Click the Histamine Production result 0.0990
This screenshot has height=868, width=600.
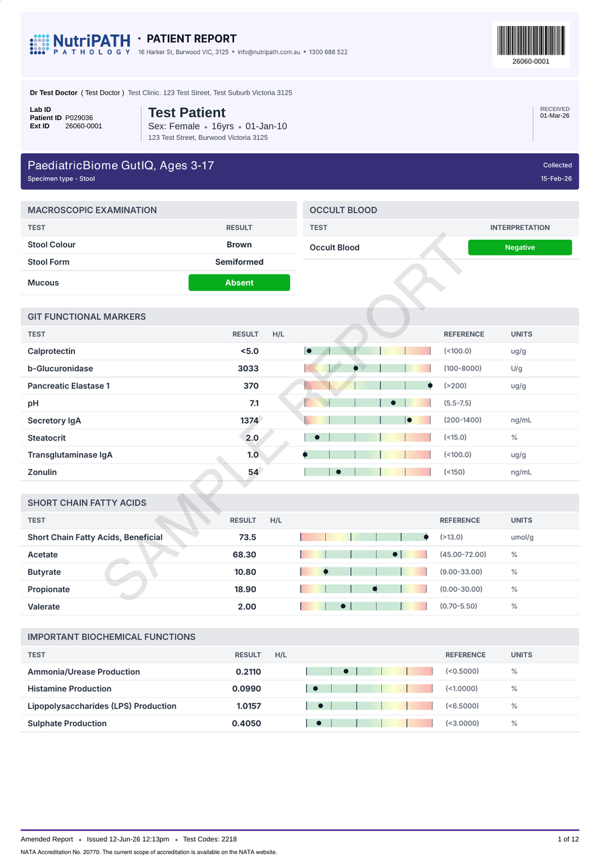[247, 689]
